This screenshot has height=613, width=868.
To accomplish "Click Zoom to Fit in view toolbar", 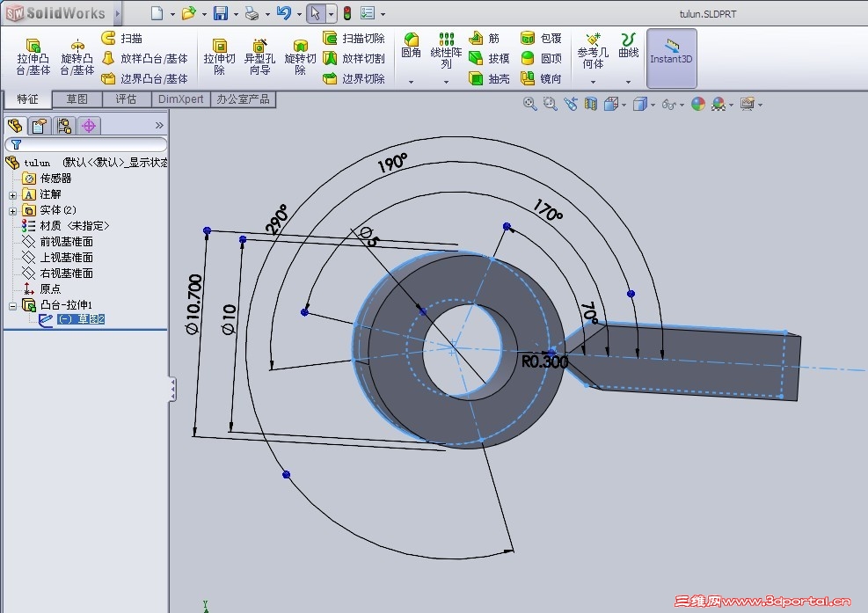I will (x=529, y=104).
